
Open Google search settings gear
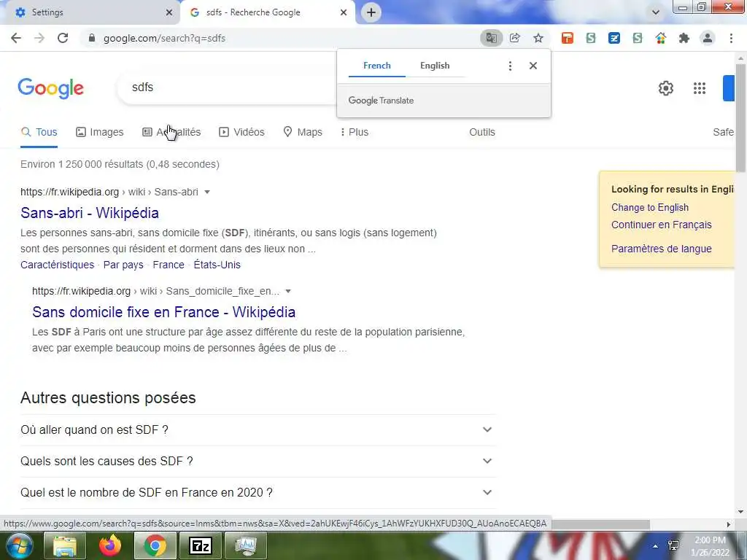click(x=665, y=88)
